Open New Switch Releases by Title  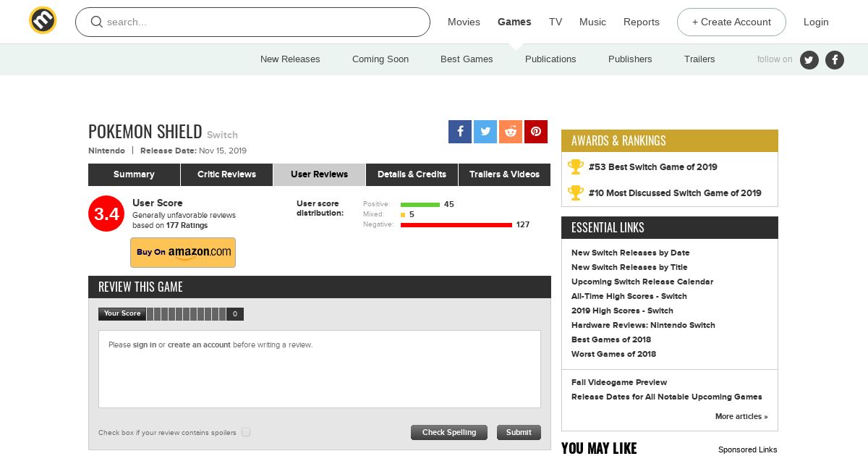(x=629, y=267)
